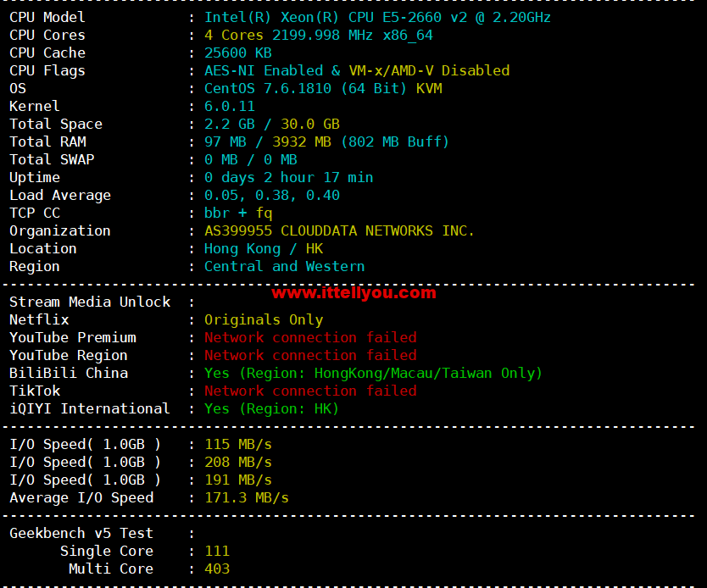
Task: Click the Total Space usage value
Action: click(271, 124)
